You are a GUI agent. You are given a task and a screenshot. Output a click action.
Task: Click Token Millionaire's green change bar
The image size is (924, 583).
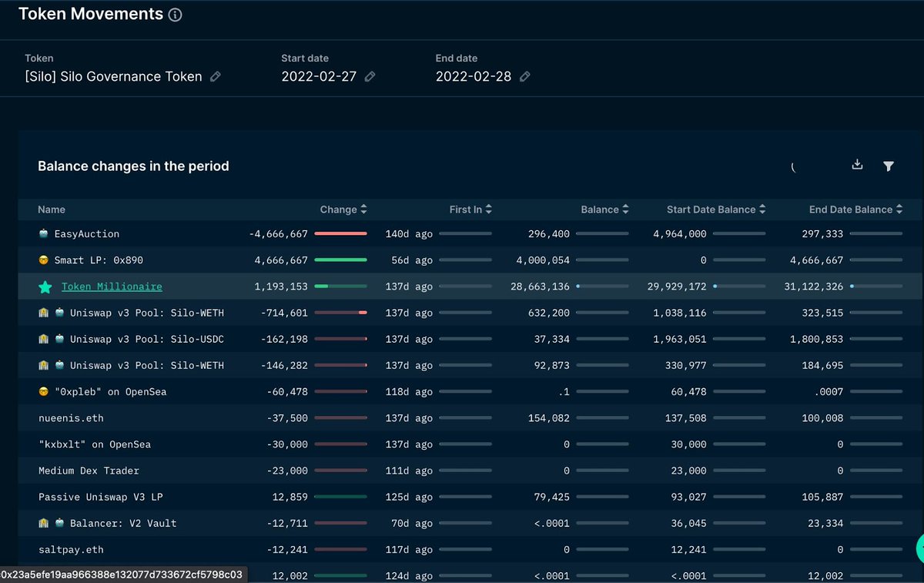pos(340,286)
